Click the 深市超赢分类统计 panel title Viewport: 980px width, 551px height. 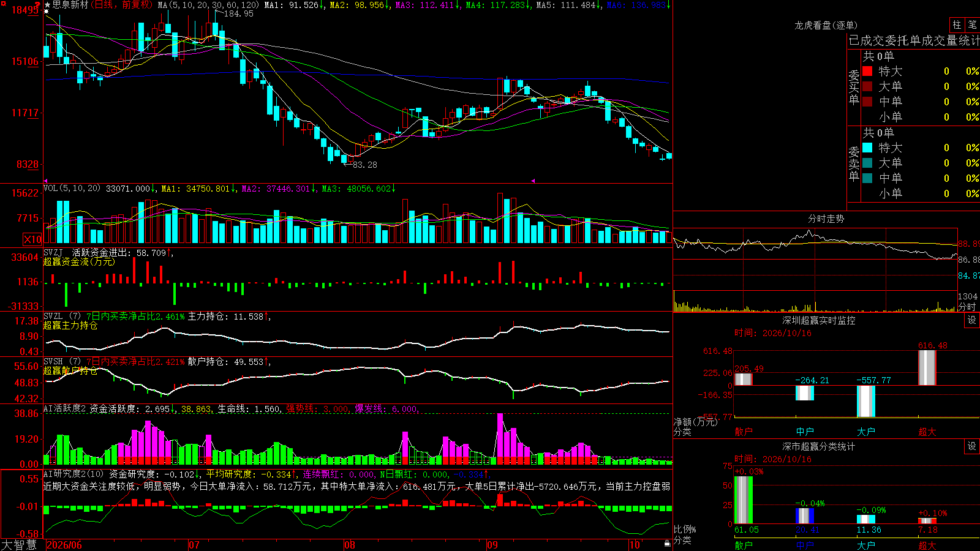(x=819, y=446)
